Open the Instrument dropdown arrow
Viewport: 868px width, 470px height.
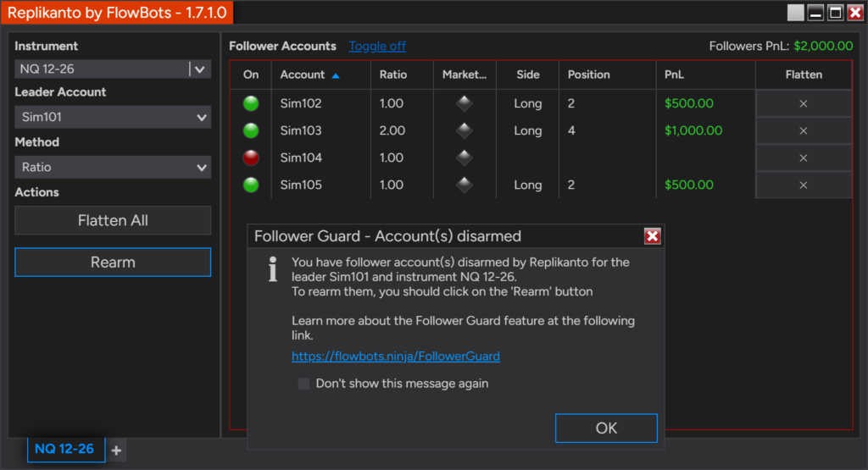pos(200,69)
